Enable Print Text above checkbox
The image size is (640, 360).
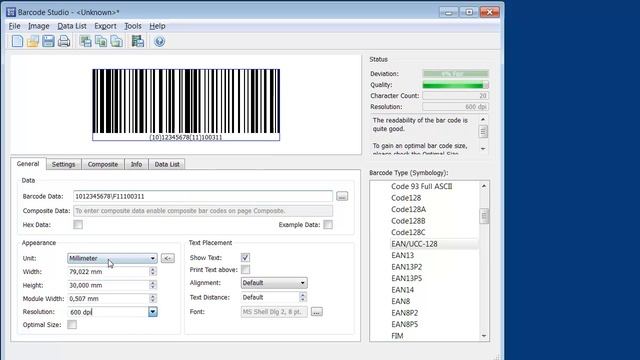245,270
